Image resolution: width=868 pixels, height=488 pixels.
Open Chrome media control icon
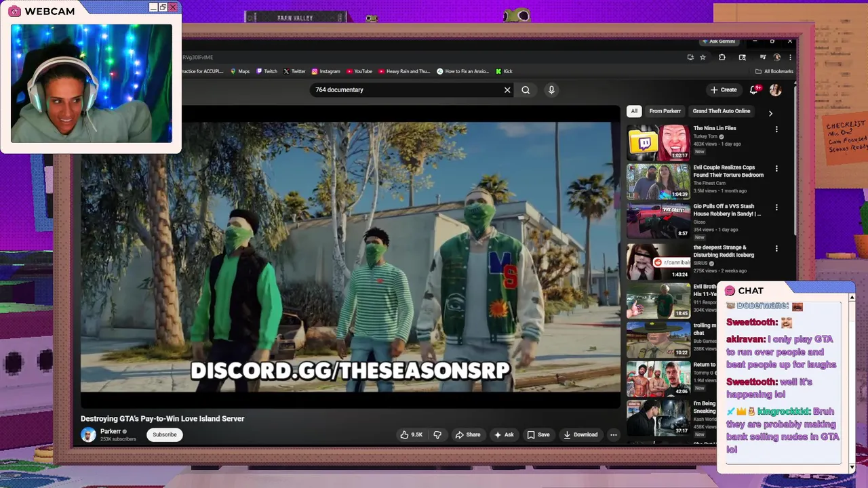763,57
